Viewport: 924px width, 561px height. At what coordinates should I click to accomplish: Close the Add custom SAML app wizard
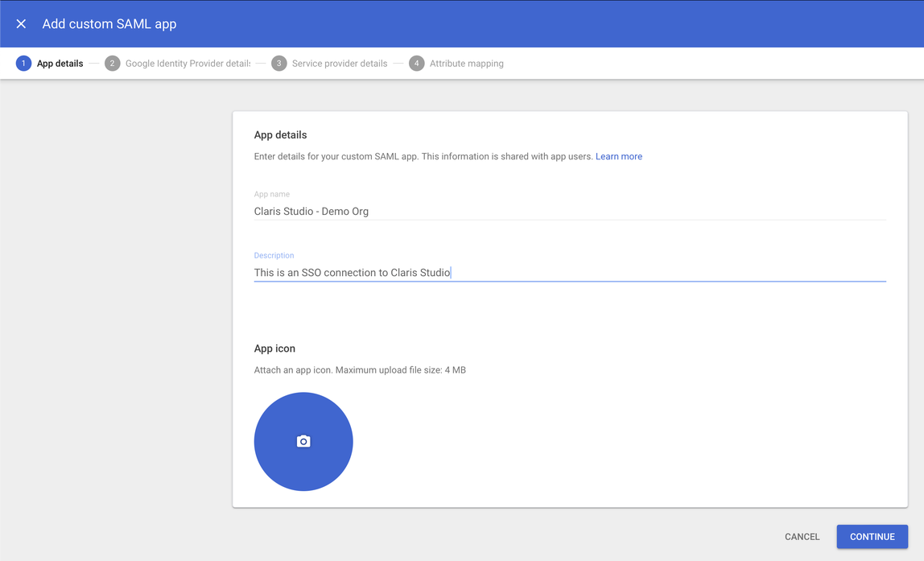click(20, 23)
